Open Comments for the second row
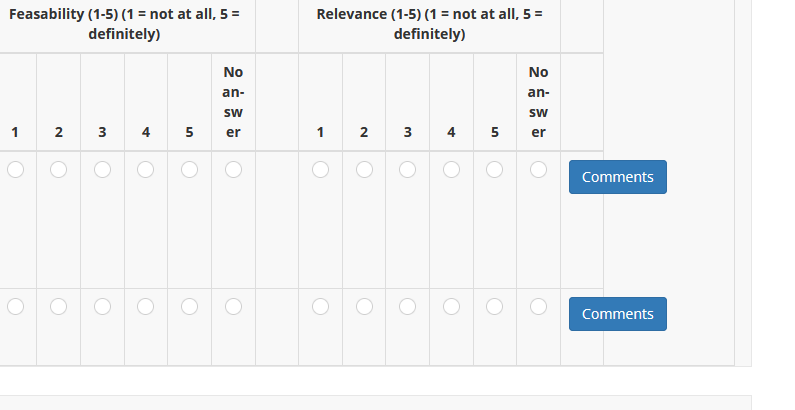 tap(617, 314)
